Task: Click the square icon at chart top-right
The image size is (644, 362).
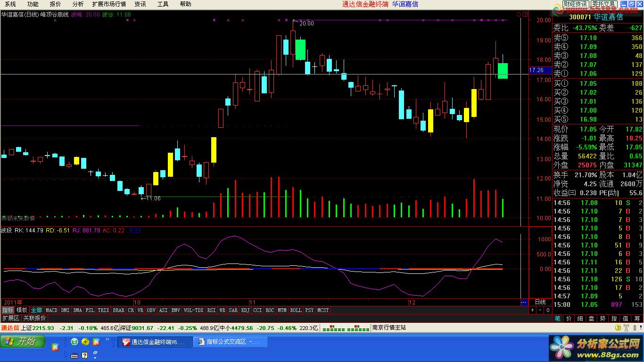Action: pyautogui.click(x=525, y=15)
